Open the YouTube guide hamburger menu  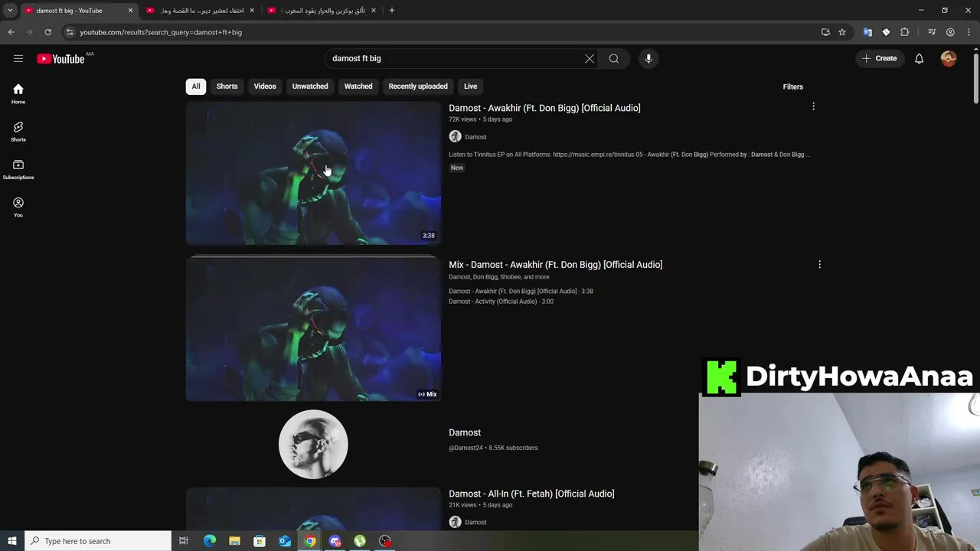pyautogui.click(x=18, y=58)
